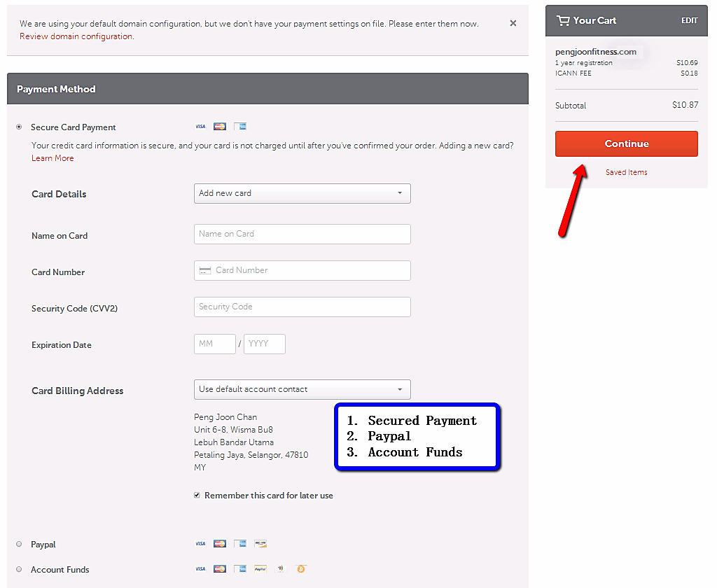The height and width of the screenshot is (588, 717).
Task: Toggle Remember this card for later use
Action: coord(197,496)
